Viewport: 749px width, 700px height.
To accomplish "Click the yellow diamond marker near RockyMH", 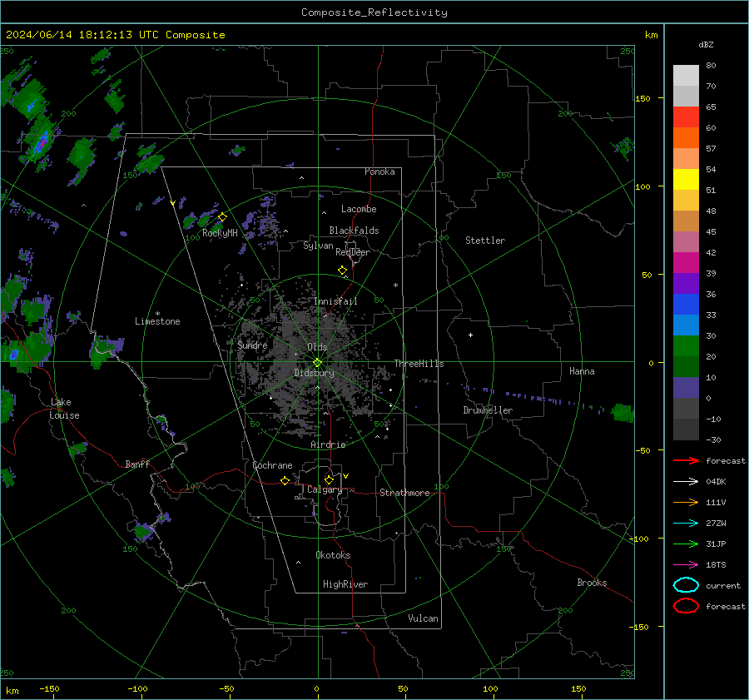I will point(222,217).
